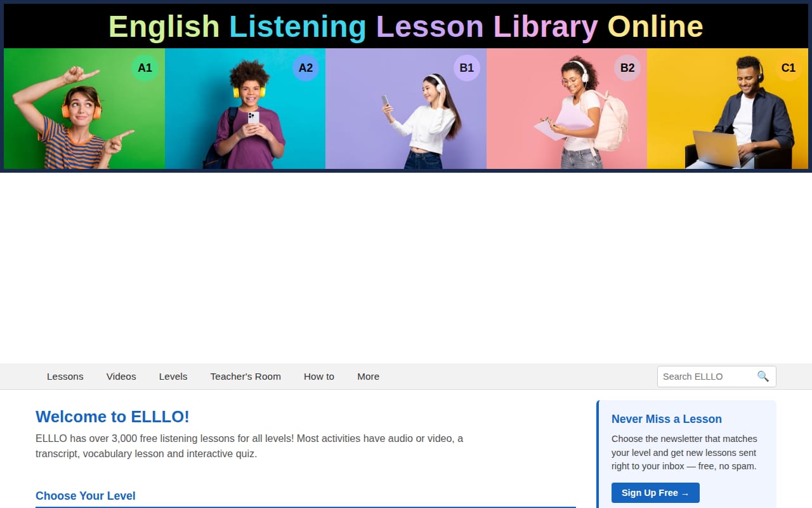Viewport: 812px width, 508px height.
Task: Select the A1 level badge
Action: tap(145, 68)
